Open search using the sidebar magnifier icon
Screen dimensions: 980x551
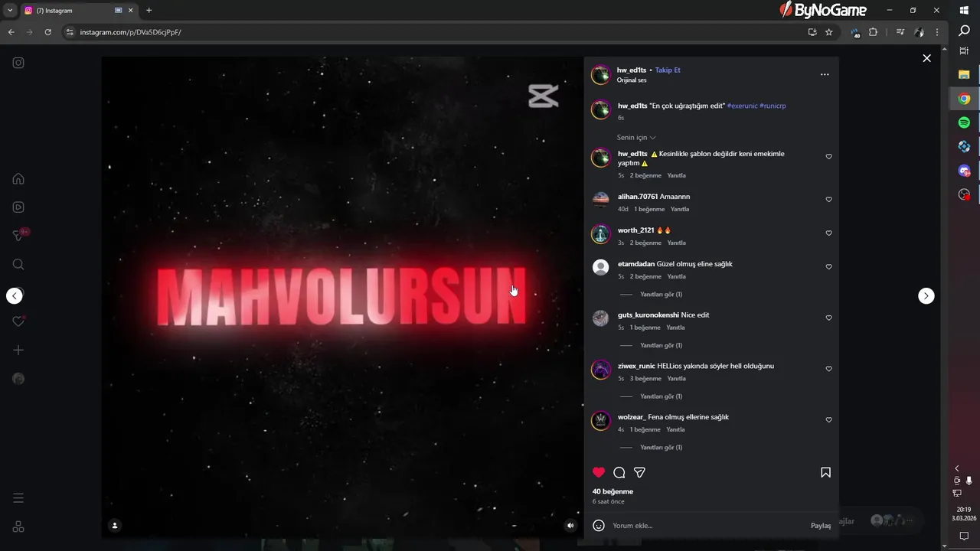point(18,265)
